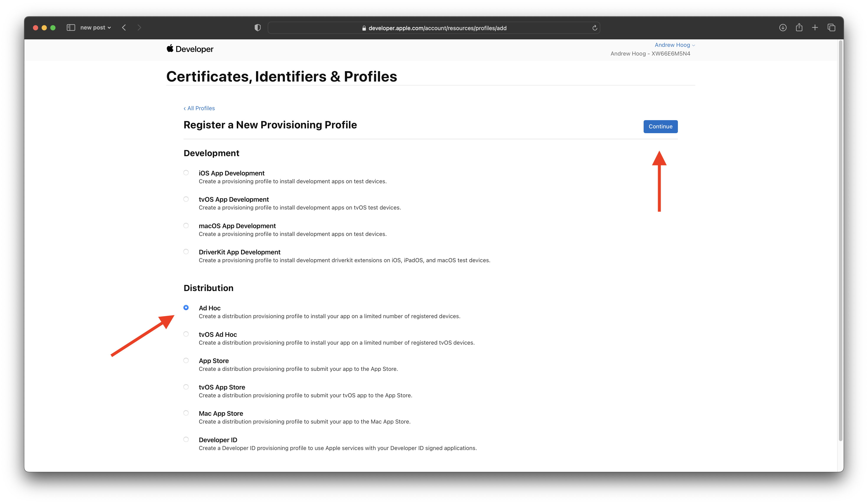The width and height of the screenshot is (868, 504).
Task: Click the 'Andrew Hoog - XW66E6M5N4' team text
Action: click(x=650, y=54)
